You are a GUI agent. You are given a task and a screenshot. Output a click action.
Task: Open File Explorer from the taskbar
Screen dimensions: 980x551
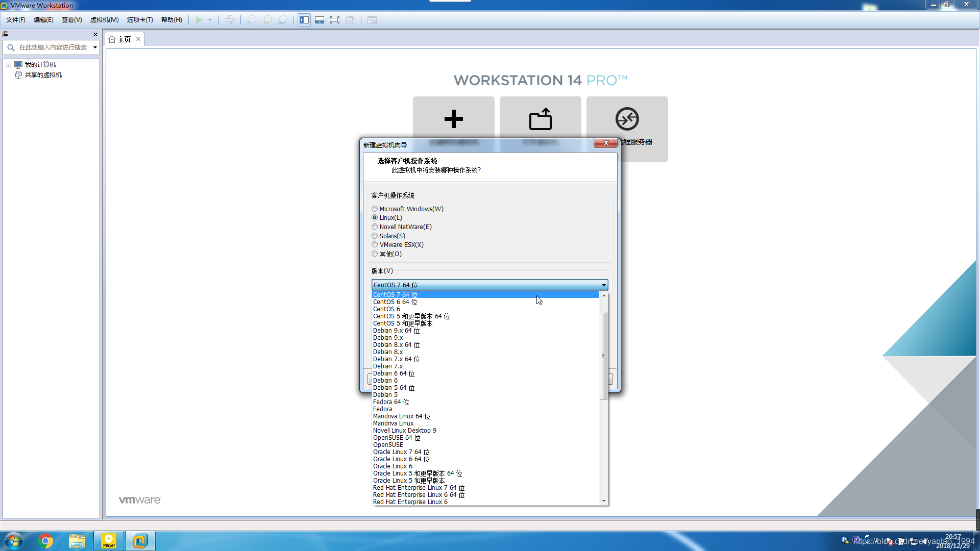tap(77, 541)
